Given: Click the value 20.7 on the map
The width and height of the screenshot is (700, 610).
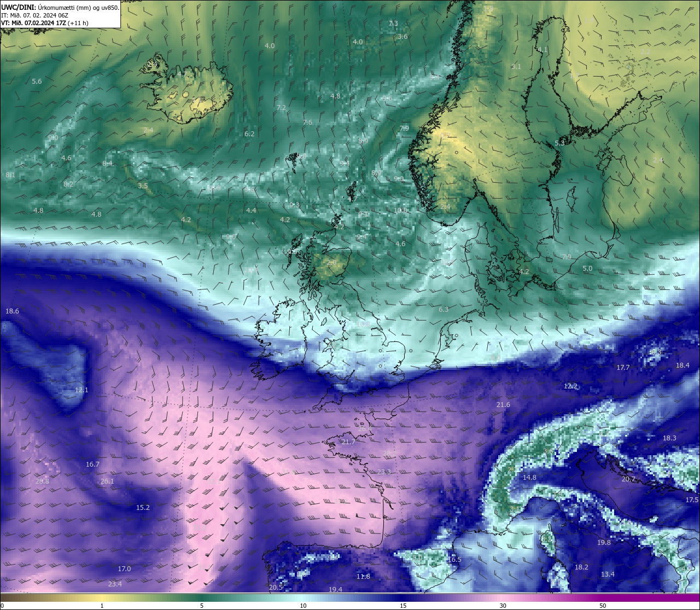Looking at the screenshot, I should pyautogui.click(x=628, y=479).
